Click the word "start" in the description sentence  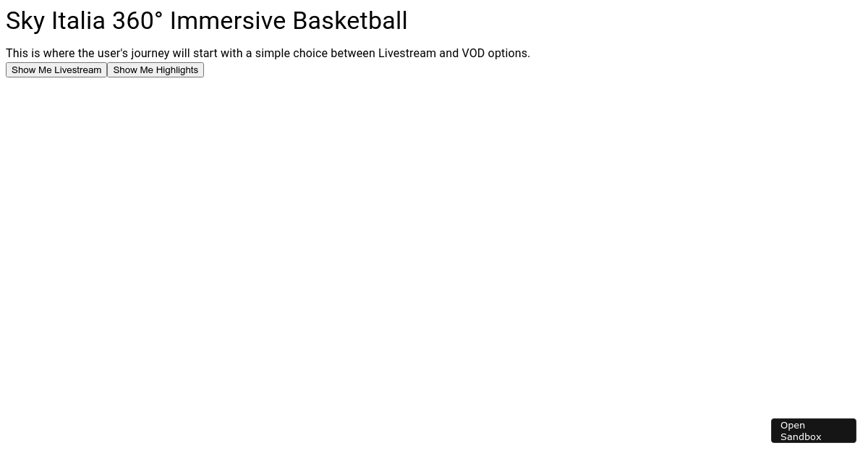[x=205, y=54]
